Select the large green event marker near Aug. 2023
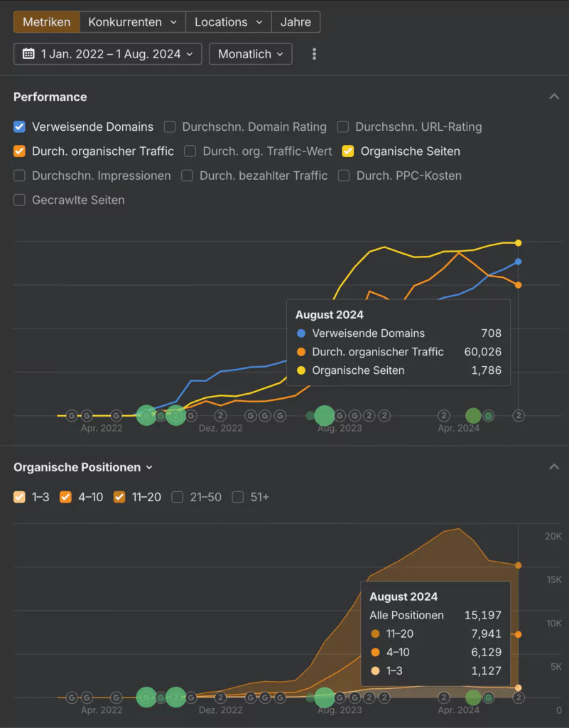The image size is (569, 728). (325, 415)
